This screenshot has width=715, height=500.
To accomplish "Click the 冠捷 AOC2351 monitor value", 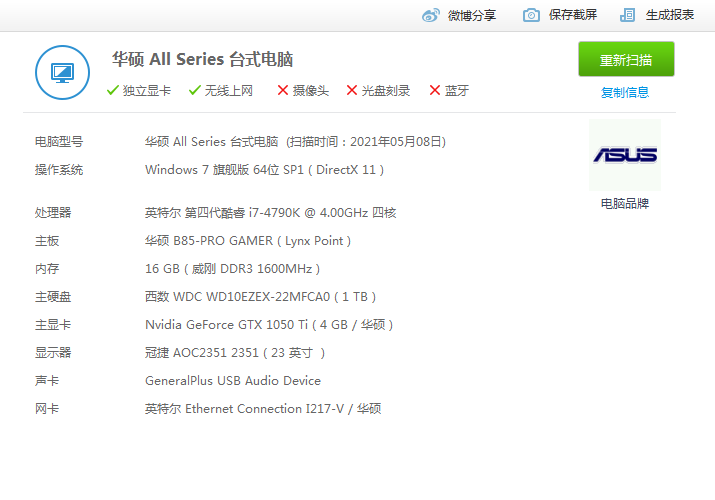I will [x=235, y=353].
